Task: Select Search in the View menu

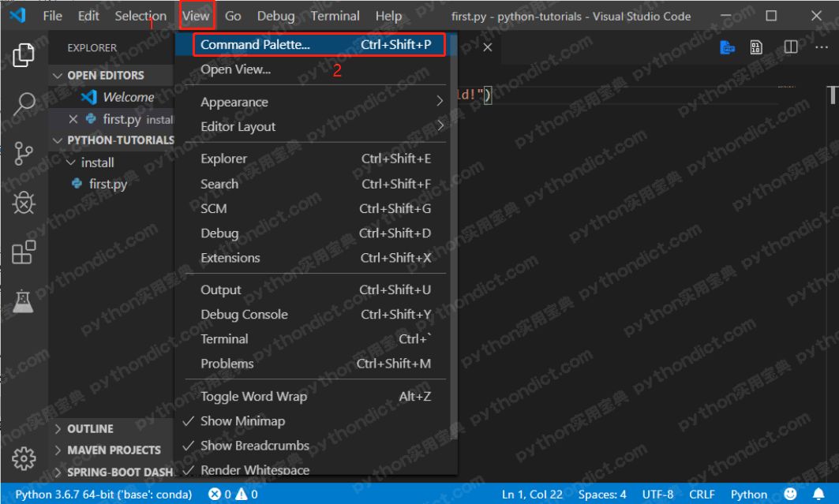Action: click(316, 184)
